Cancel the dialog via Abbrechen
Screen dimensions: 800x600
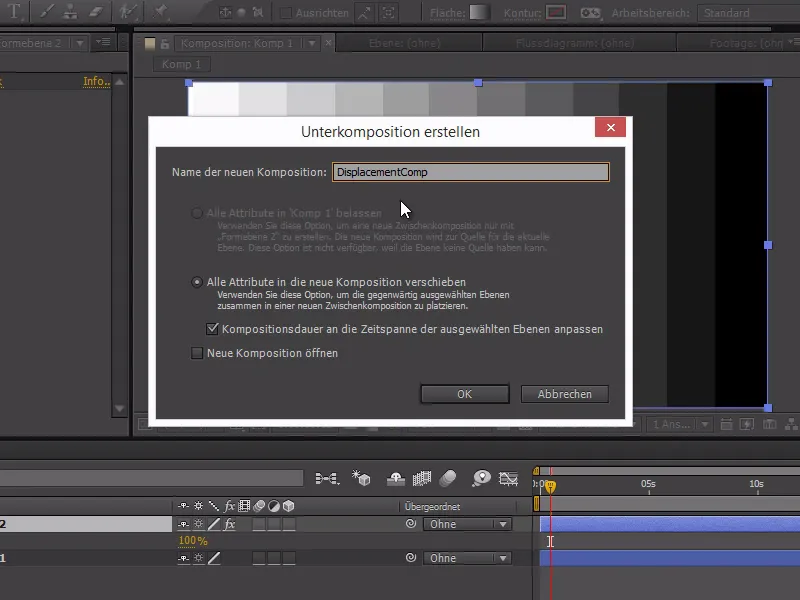(564, 393)
